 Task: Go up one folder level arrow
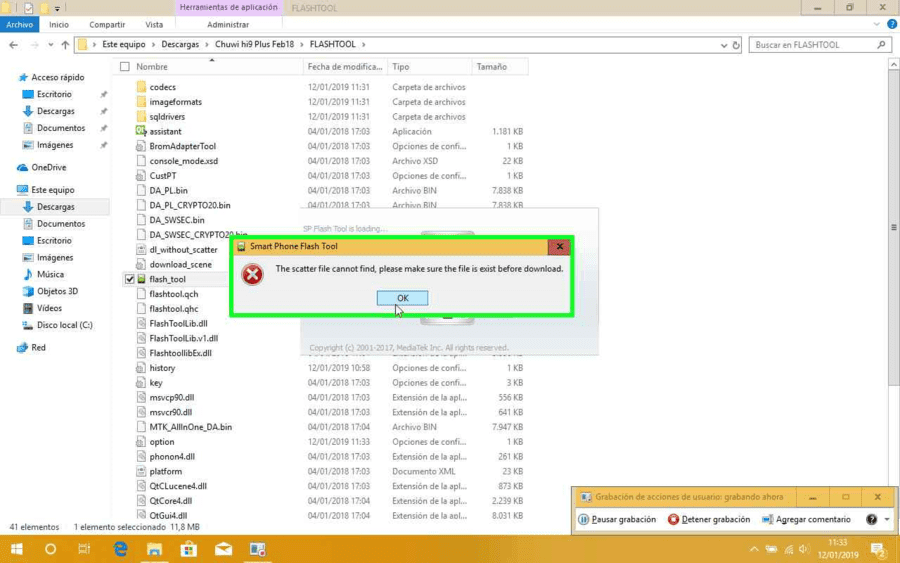pos(65,45)
